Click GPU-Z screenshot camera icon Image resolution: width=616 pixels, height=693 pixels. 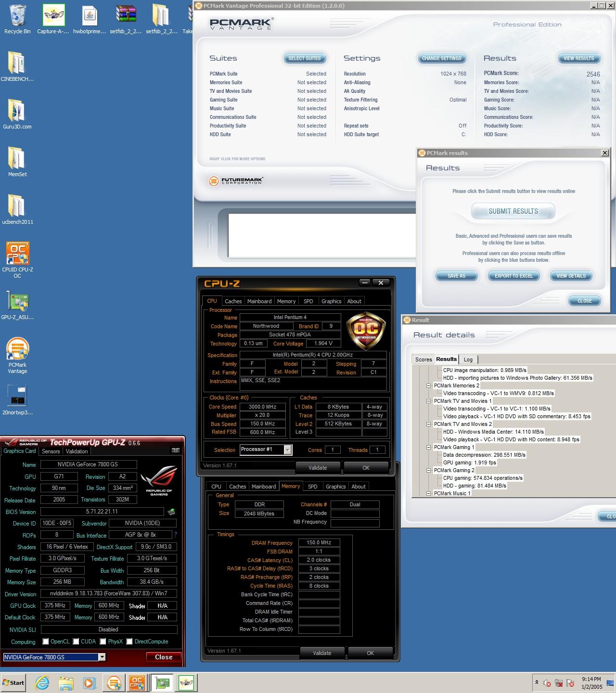(x=175, y=450)
